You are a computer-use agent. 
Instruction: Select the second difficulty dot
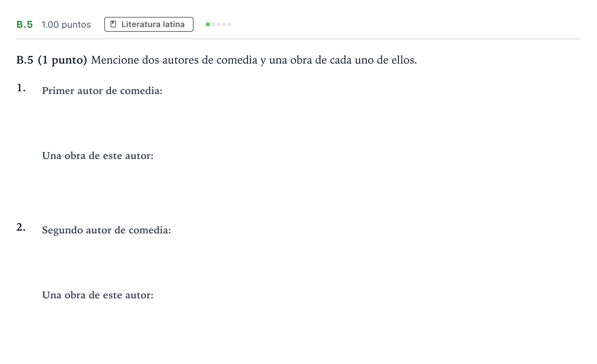tap(213, 24)
